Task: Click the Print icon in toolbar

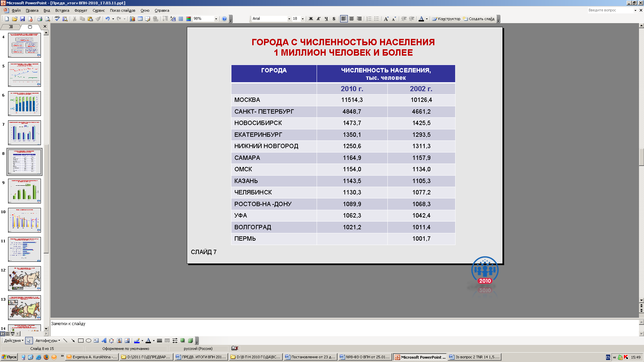Action: [x=40, y=19]
